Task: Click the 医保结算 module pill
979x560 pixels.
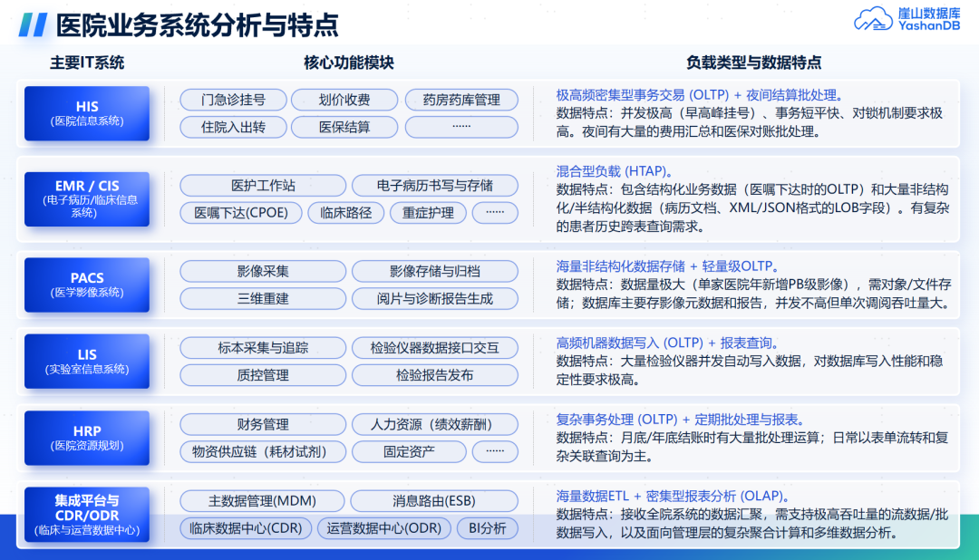Action: point(344,128)
